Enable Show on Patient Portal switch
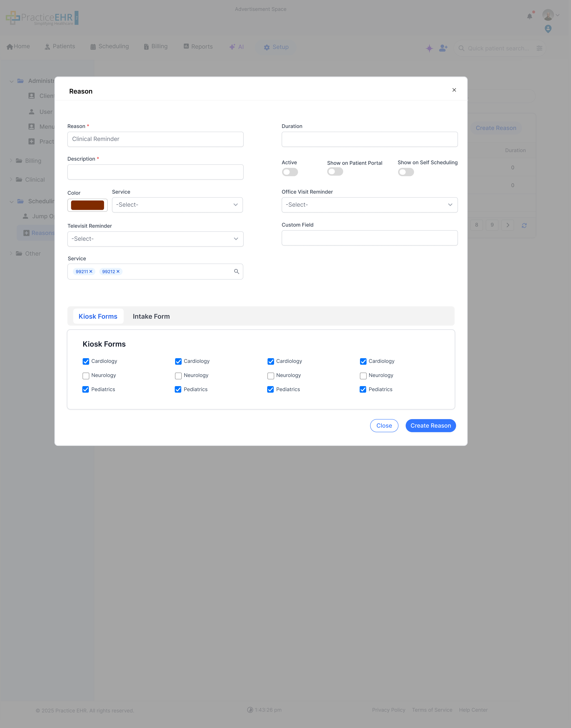 click(335, 171)
